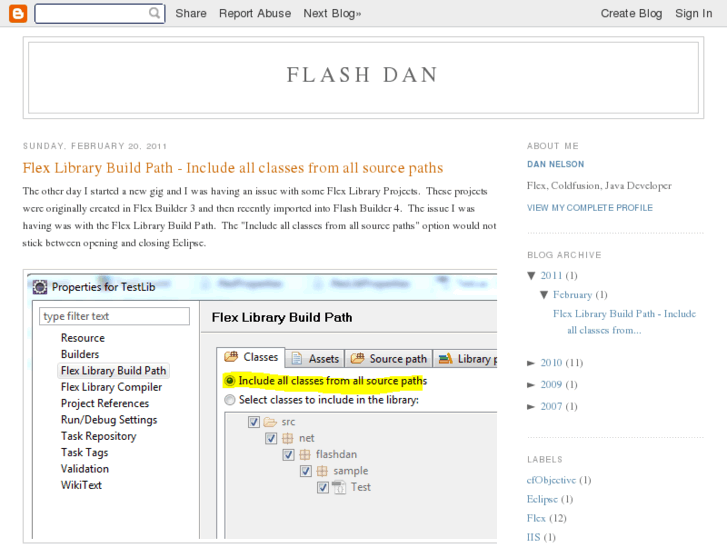Image resolution: width=727 pixels, height=545 pixels.
Task: Open the Source path tab
Action: tap(389, 359)
